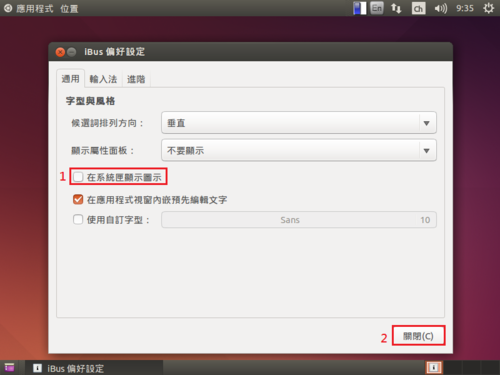Enable the 在系統匣顯示圖示 checkbox
Viewport: 500px width, 375px height.
click(x=78, y=177)
